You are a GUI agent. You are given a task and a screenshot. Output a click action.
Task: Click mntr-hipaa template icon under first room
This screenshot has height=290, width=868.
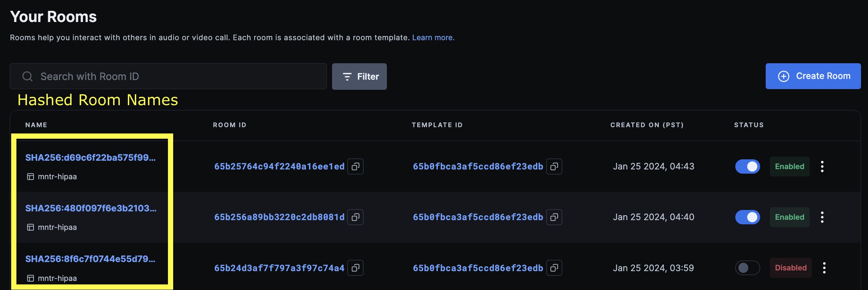pyautogui.click(x=31, y=177)
